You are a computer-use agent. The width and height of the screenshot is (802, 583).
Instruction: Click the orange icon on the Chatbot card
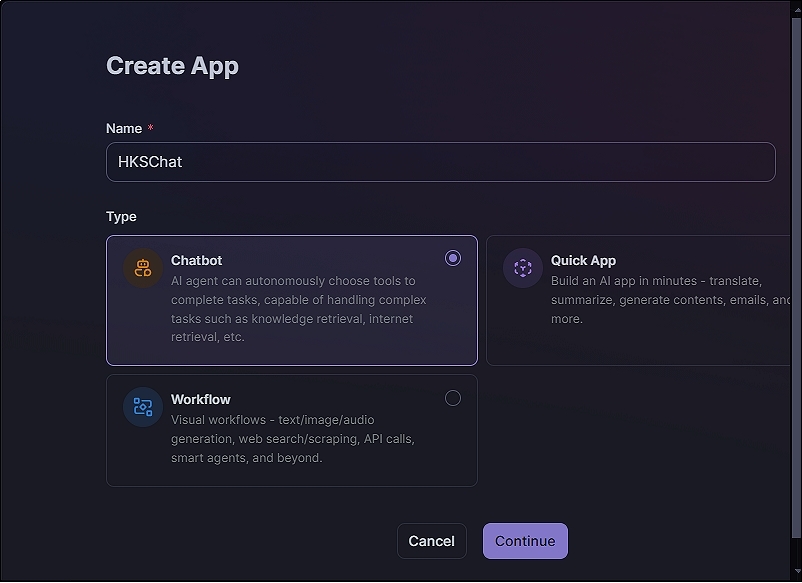pyautogui.click(x=142, y=267)
